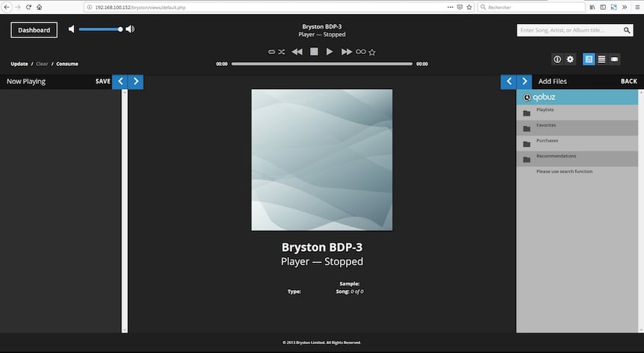Open the browser library icon

point(592,7)
